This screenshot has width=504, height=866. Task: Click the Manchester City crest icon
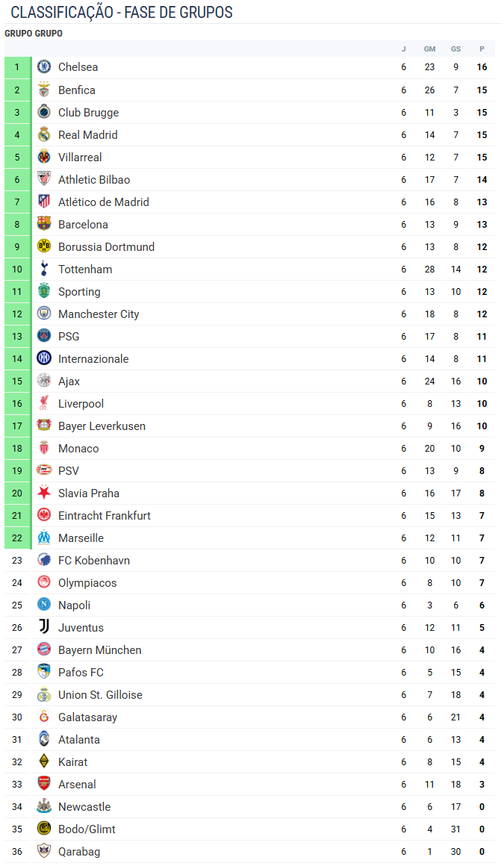pyautogui.click(x=44, y=314)
